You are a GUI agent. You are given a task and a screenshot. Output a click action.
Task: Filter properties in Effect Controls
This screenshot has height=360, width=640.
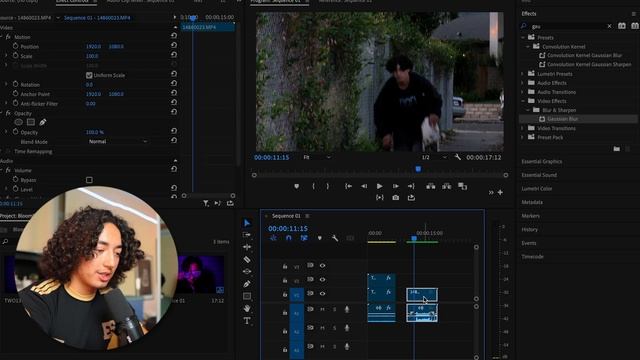pyautogui.click(x=206, y=203)
